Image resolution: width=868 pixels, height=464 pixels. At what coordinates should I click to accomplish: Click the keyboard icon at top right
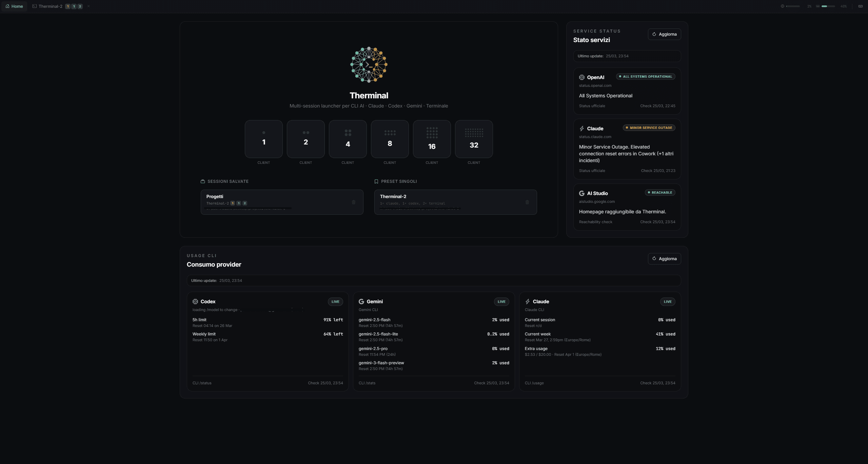[x=860, y=6]
